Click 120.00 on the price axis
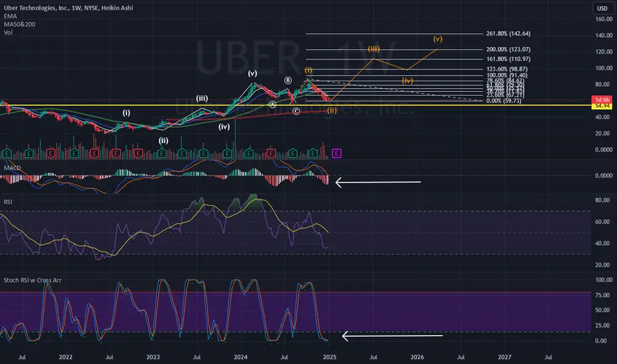Viewport: 617px width, 364px height. [604, 52]
